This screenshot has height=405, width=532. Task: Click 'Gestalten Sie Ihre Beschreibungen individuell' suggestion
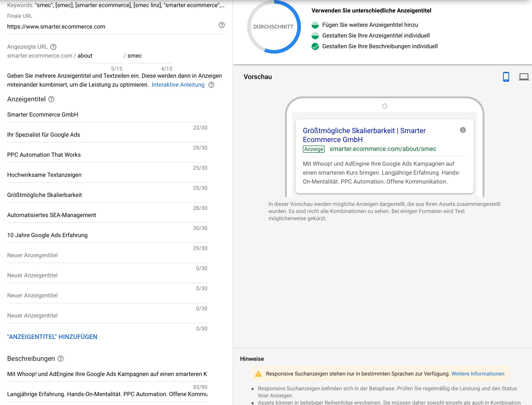click(x=380, y=46)
